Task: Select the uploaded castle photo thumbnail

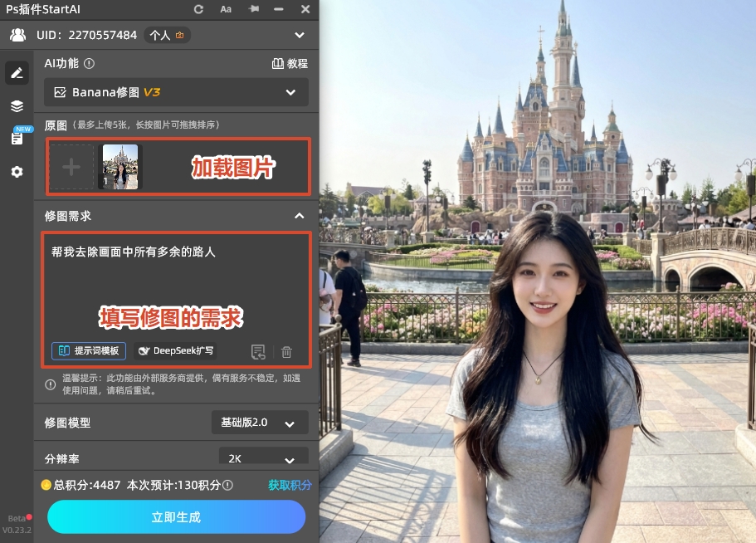Action: point(120,166)
